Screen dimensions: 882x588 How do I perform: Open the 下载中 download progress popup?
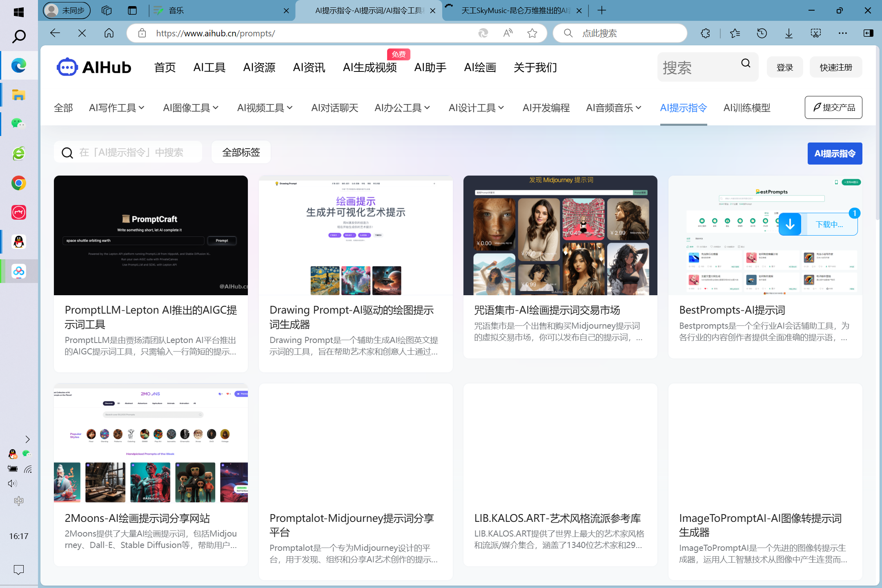[x=818, y=224]
